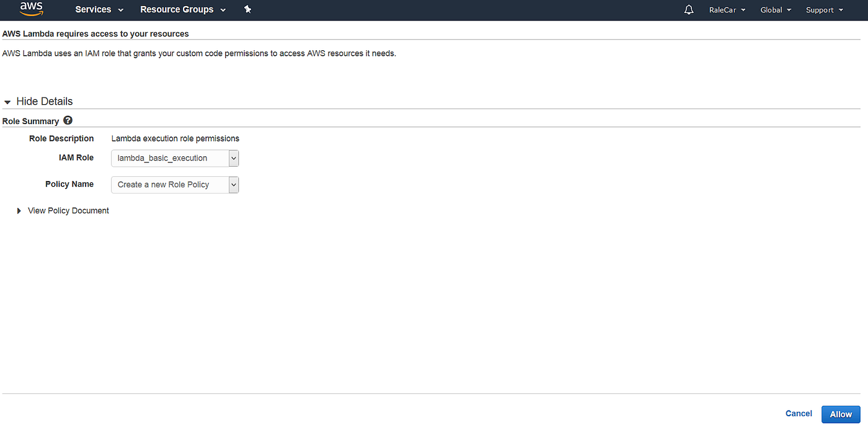The width and height of the screenshot is (868, 433).
Task: Open the Support menu
Action: (825, 10)
